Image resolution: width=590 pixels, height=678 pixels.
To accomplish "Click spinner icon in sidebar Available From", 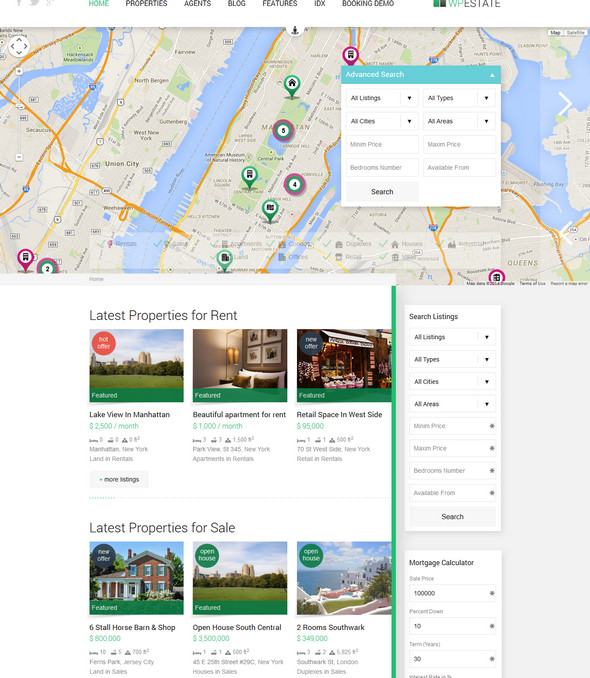I will (x=492, y=493).
